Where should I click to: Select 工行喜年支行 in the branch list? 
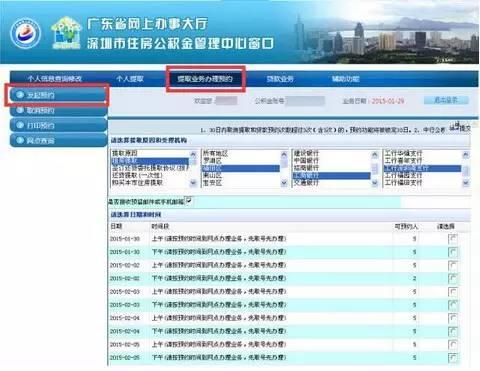pos(403,161)
